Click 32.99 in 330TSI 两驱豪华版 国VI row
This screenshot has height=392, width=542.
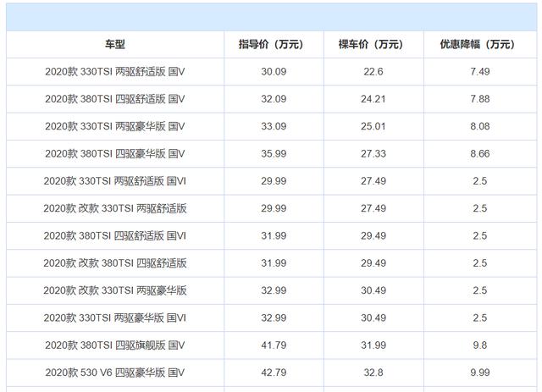[x=274, y=317]
